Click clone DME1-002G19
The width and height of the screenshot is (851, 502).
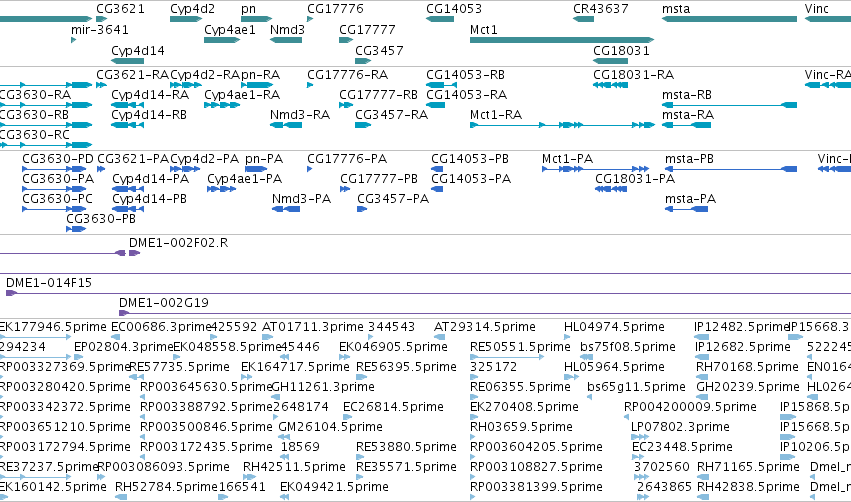point(163,302)
